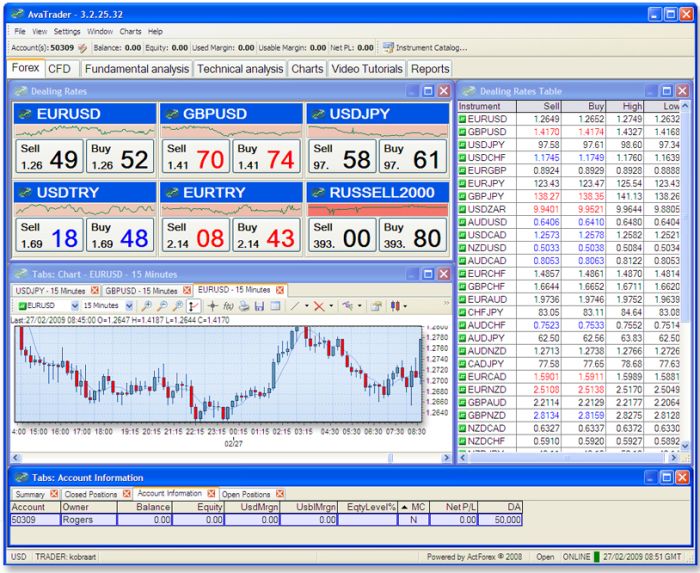Expand the draw line tool dropdown arrow
This screenshot has width=700, height=573.
307,306
